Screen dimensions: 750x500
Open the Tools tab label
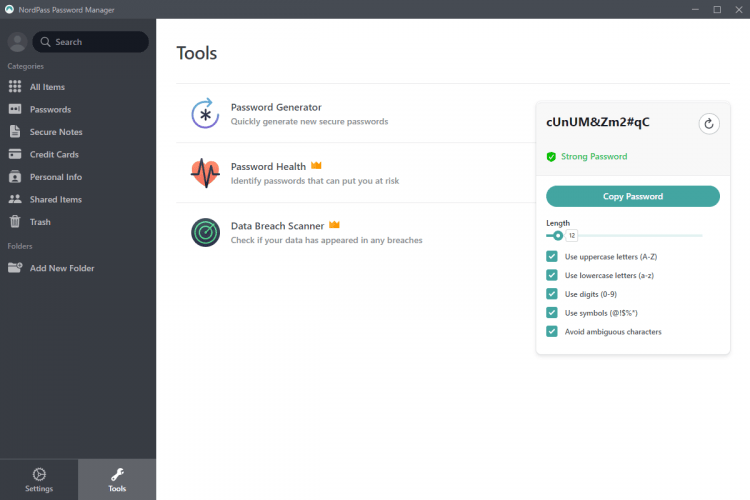(x=117, y=489)
